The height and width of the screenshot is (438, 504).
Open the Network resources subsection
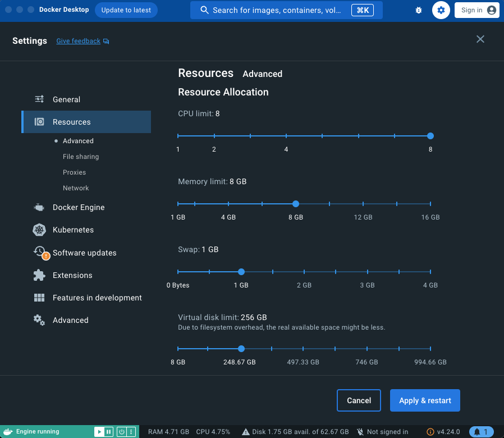point(75,188)
